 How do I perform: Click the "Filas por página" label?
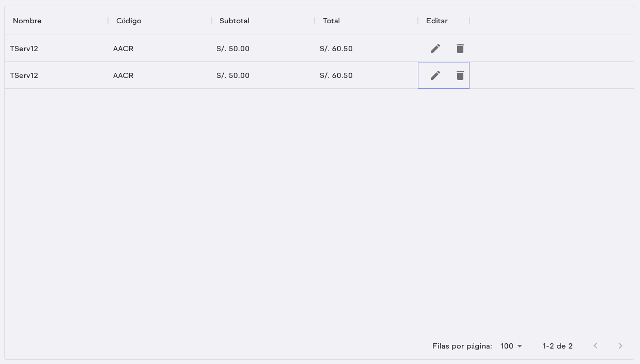coord(462,346)
